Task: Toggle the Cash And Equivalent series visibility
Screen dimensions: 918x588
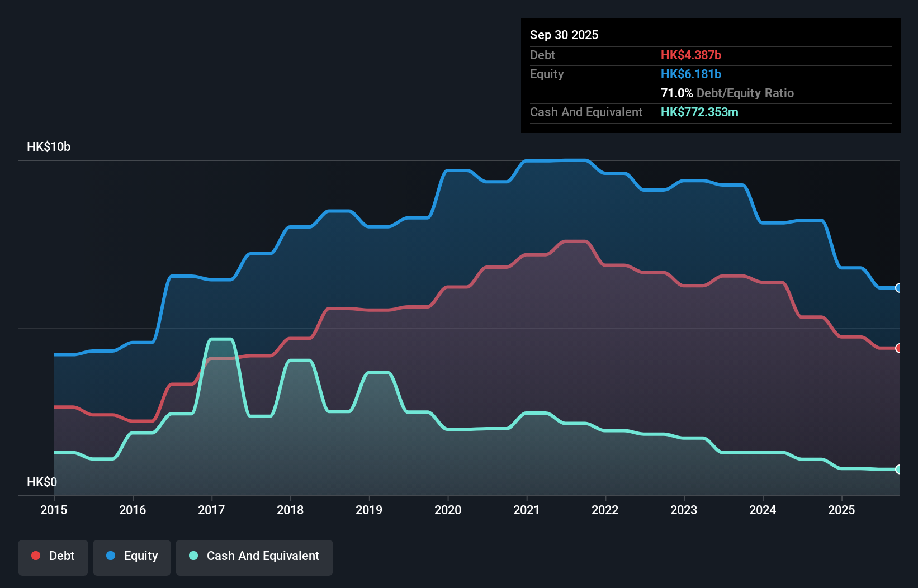Action: click(254, 556)
